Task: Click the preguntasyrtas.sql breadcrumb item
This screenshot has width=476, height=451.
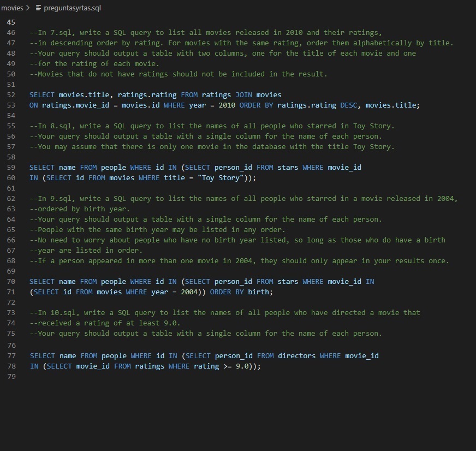Action: pyautogui.click(x=72, y=8)
